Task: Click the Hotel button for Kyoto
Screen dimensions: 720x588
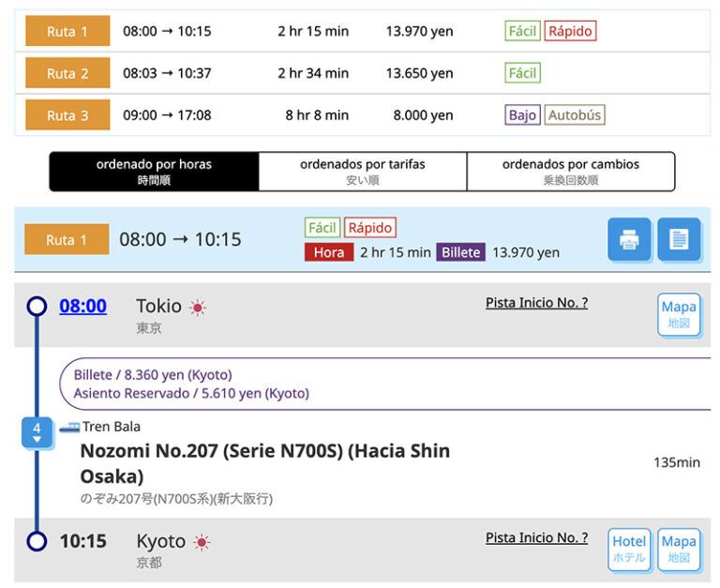Action: coord(629,549)
